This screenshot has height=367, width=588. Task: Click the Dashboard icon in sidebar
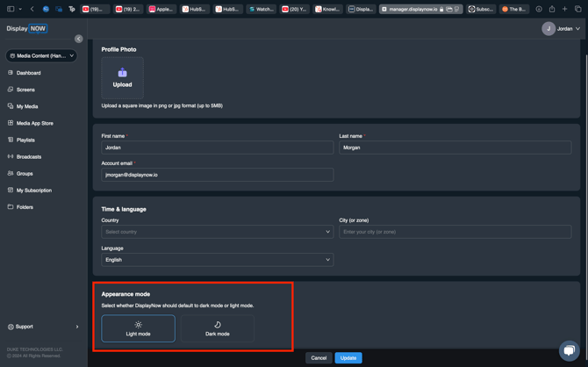(11, 73)
